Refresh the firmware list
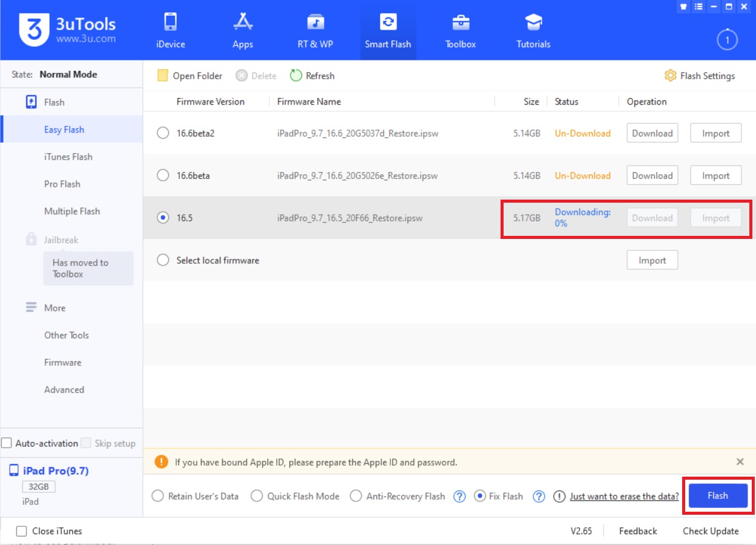Viewport: 756px width, 545px height. coord(312,76)
